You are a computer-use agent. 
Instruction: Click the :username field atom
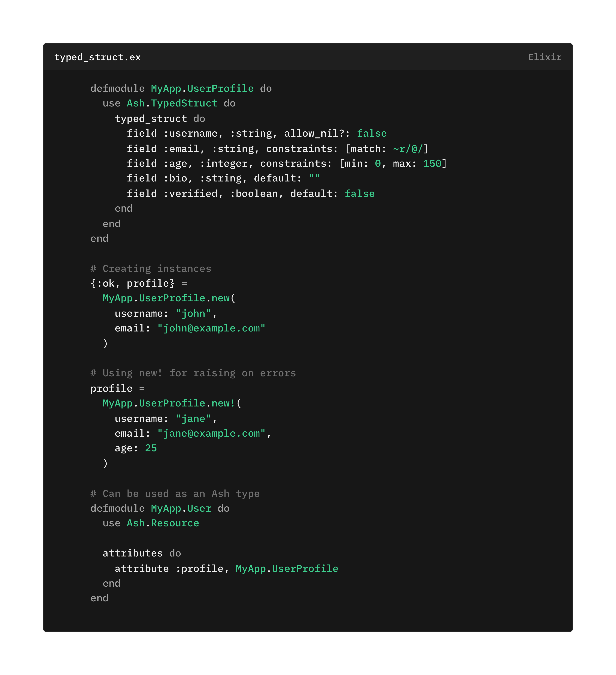point(190,133)
